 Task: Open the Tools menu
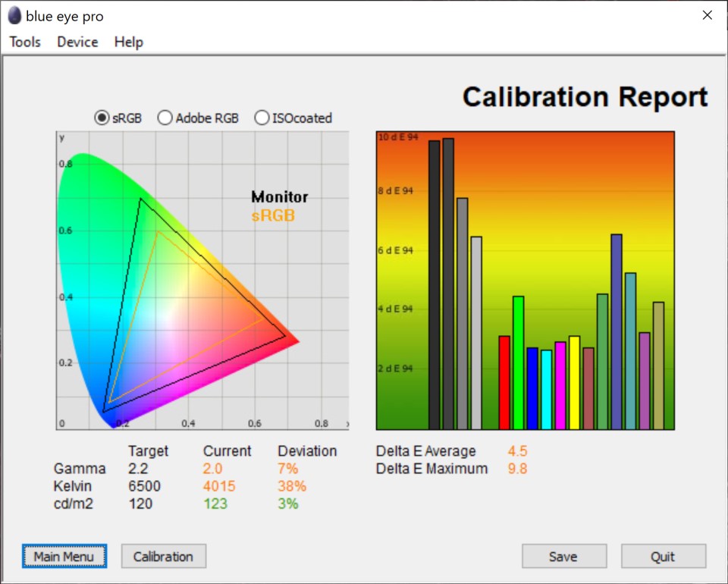click(25, 42)
